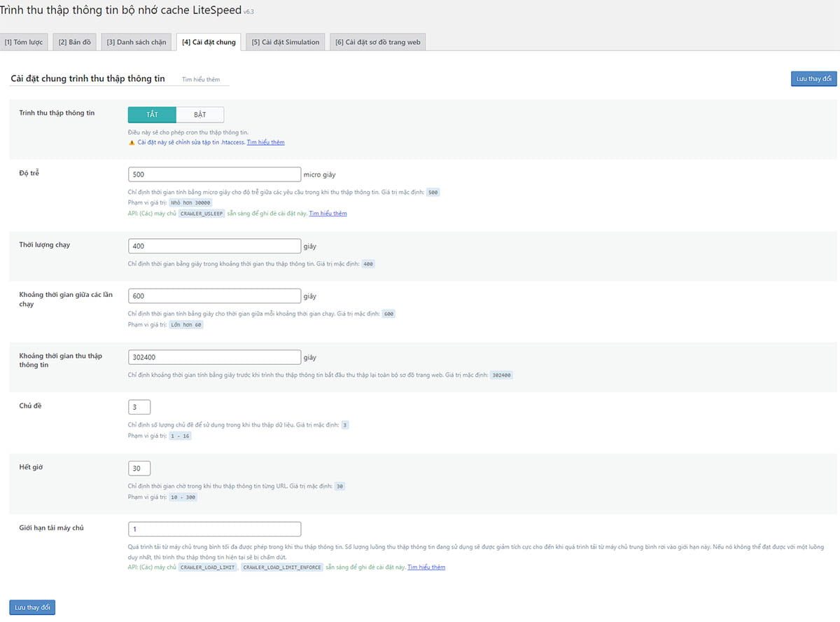Focus the Hết giờ number field
840x622 pixels.
click(139, 468)
